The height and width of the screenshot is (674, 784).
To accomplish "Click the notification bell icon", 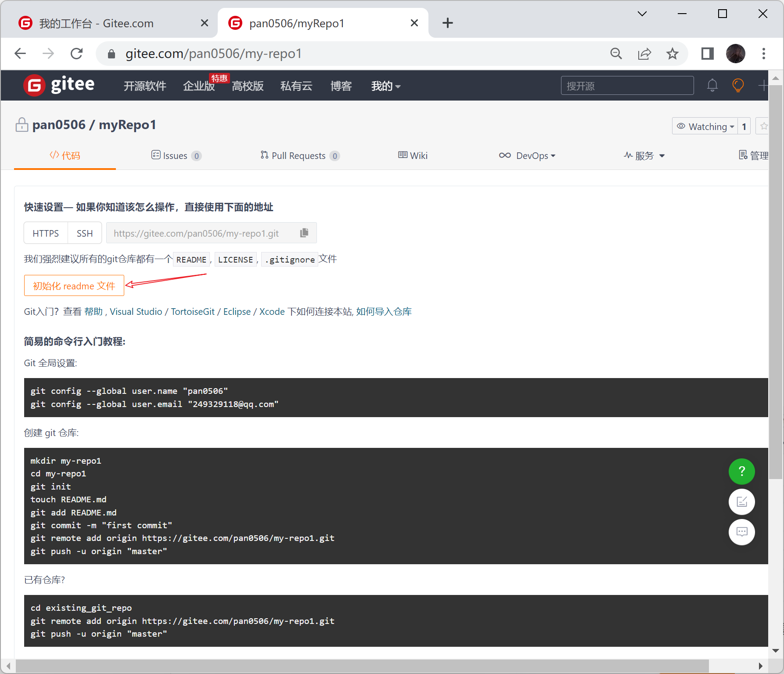I will pos(712,85).
